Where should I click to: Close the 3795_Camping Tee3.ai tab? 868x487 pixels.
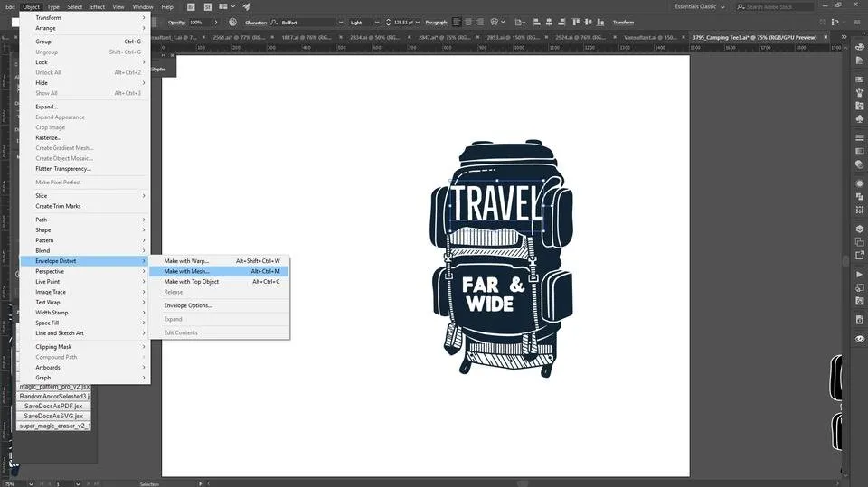[x=826, y=37]
